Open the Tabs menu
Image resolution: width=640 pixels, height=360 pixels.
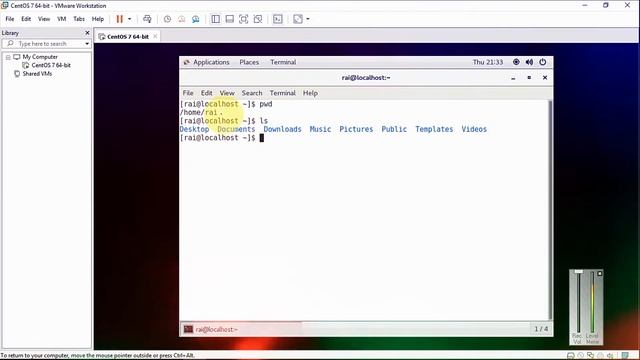79,19
